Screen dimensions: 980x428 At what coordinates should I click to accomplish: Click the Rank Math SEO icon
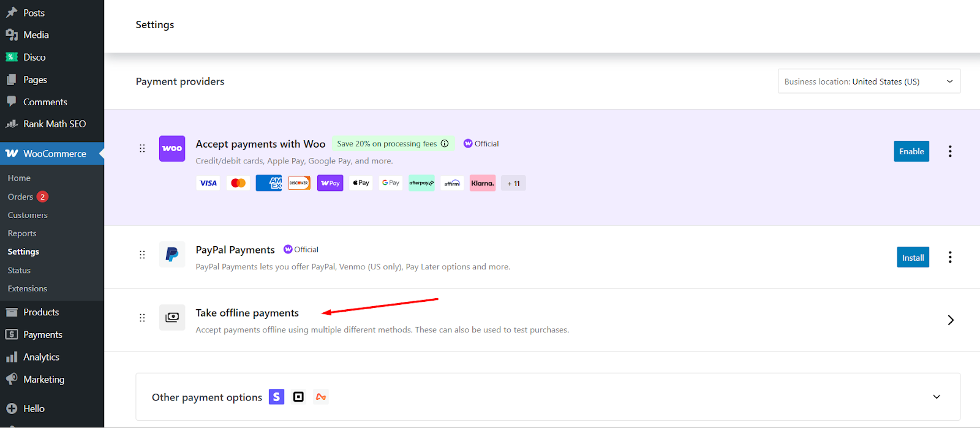(12, 124)
